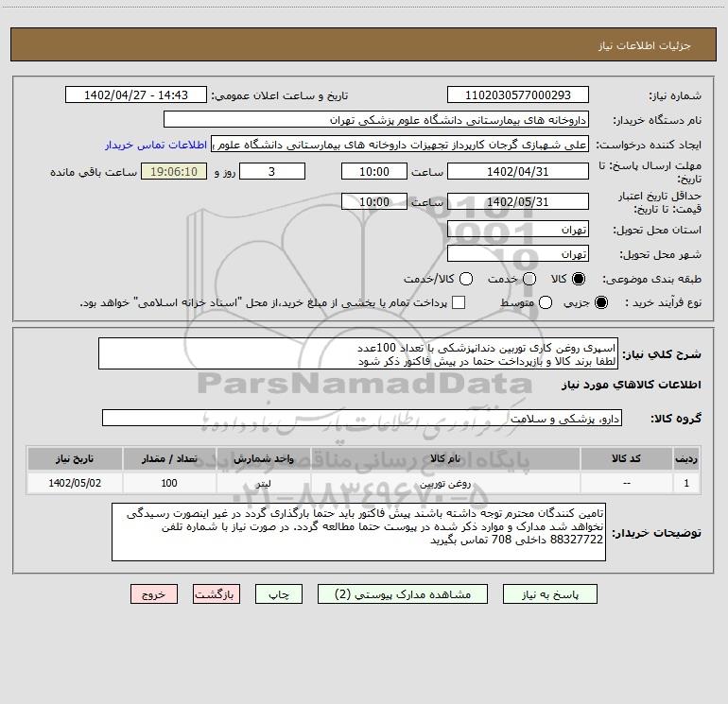This screenshot has height=704, width=728.
Task: Click the تاریخ نیاز column header
Action: [x=75, y=458]
